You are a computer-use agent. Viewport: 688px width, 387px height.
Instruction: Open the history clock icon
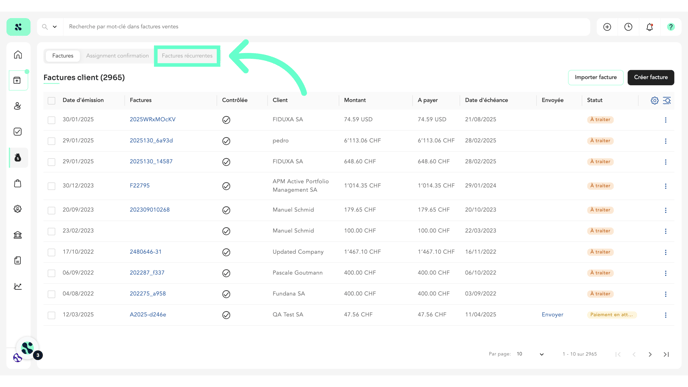click(628, 27)
